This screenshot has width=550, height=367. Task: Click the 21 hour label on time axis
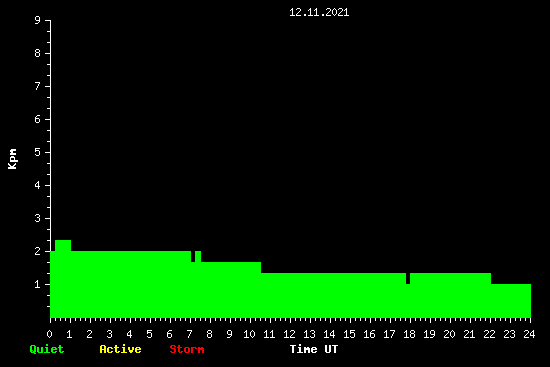pos(469,334)
